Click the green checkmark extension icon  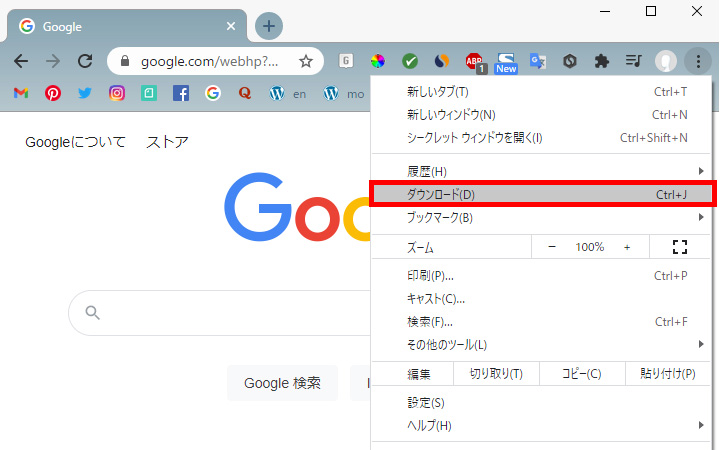(410, 61)
